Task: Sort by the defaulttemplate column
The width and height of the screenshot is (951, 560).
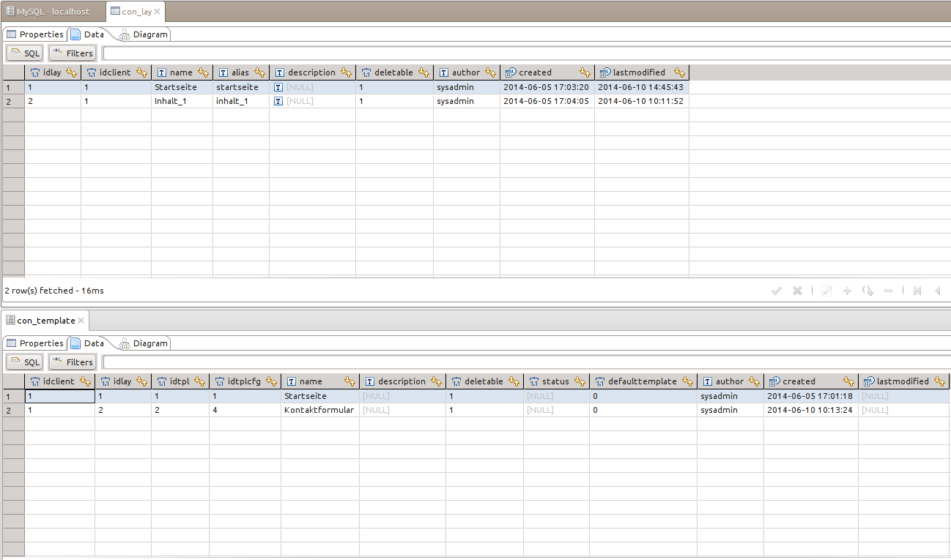Action: 688,381
